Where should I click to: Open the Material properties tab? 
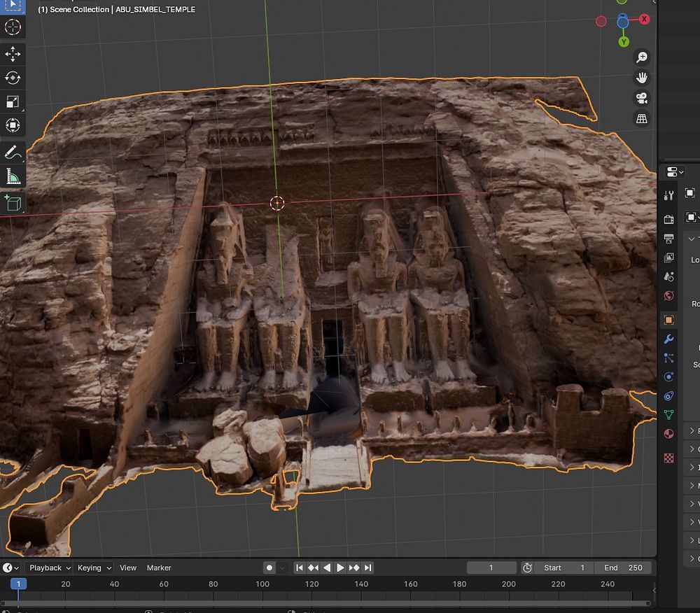coord(668,434)
